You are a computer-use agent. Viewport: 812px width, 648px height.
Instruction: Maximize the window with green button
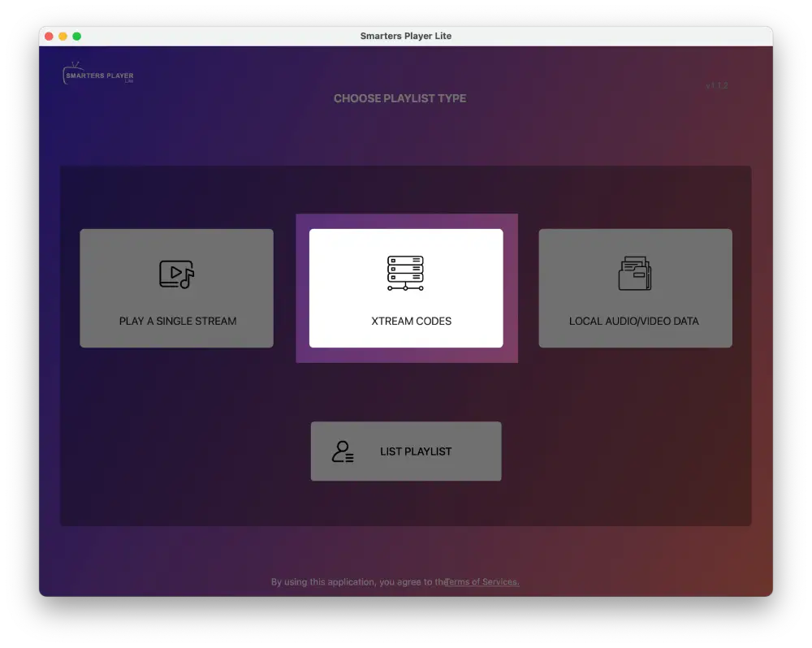click(76, 37)
